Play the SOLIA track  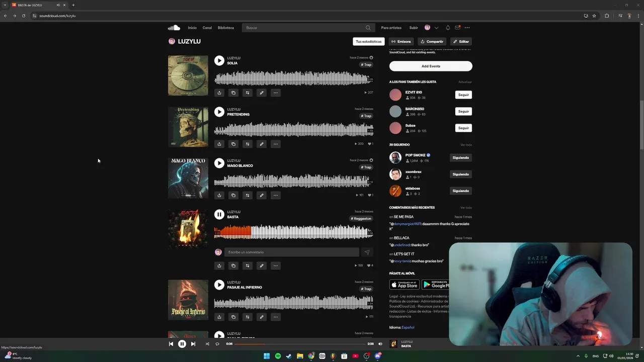219,60
